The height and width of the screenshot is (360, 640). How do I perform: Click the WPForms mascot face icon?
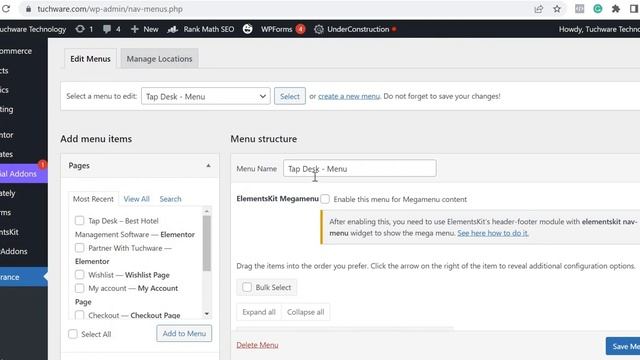tap(247, 29)
